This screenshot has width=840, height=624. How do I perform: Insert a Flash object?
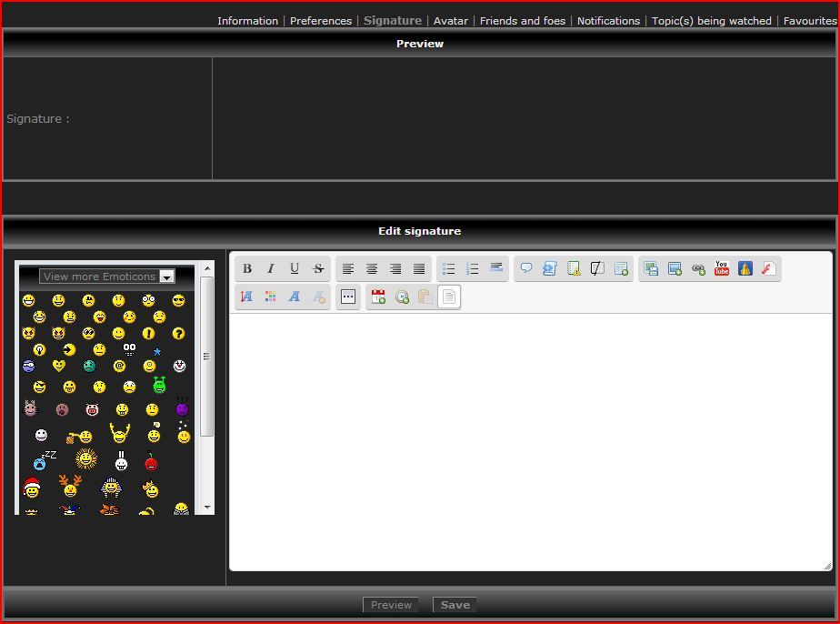(x=769, y=268)
